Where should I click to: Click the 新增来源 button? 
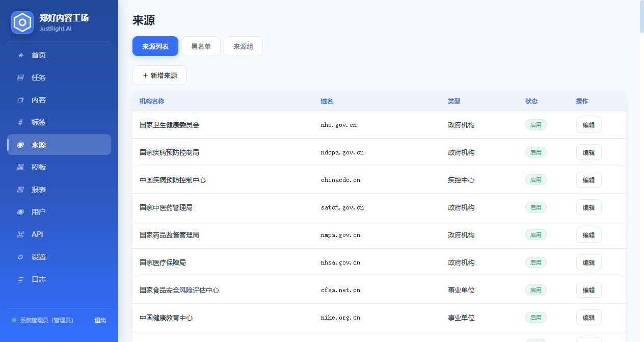pyautogui.click(x=159, y=75)
